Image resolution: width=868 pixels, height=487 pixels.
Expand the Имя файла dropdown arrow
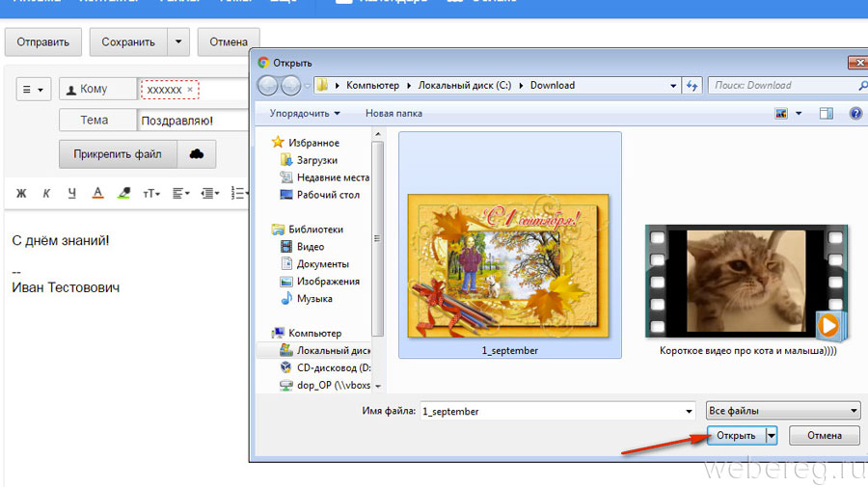tap(689, 411)
